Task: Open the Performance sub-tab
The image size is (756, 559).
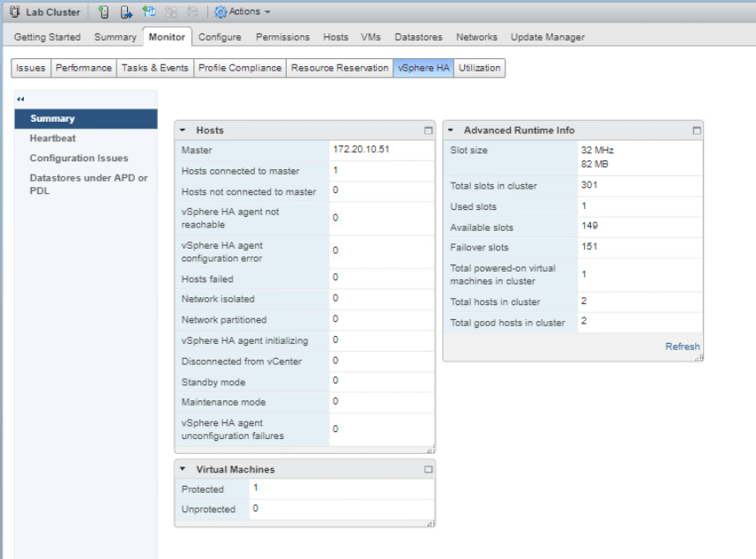Action: 84,68
